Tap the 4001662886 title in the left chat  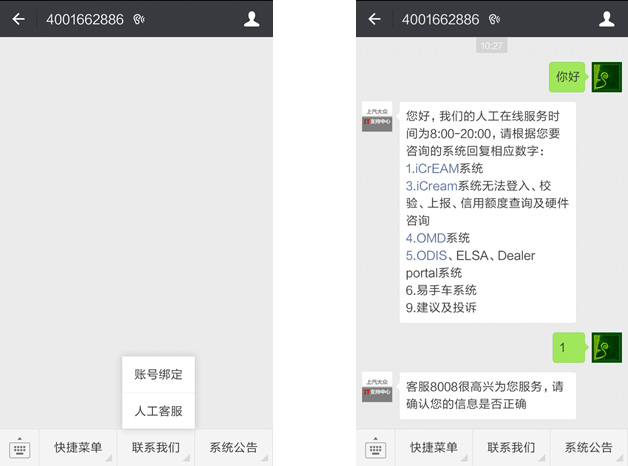pos(85,19)
